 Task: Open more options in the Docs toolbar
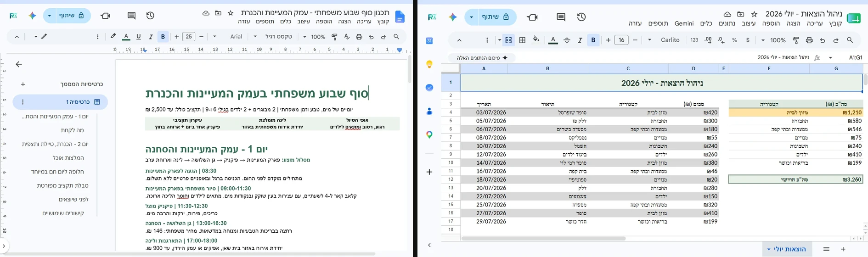pos(97,37)
